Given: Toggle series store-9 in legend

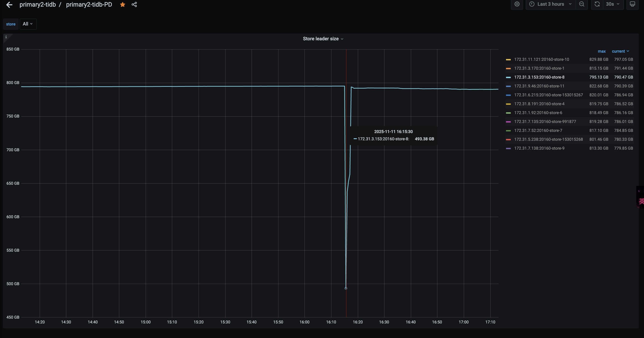Looking at the screenshot, I should point(539,148).
